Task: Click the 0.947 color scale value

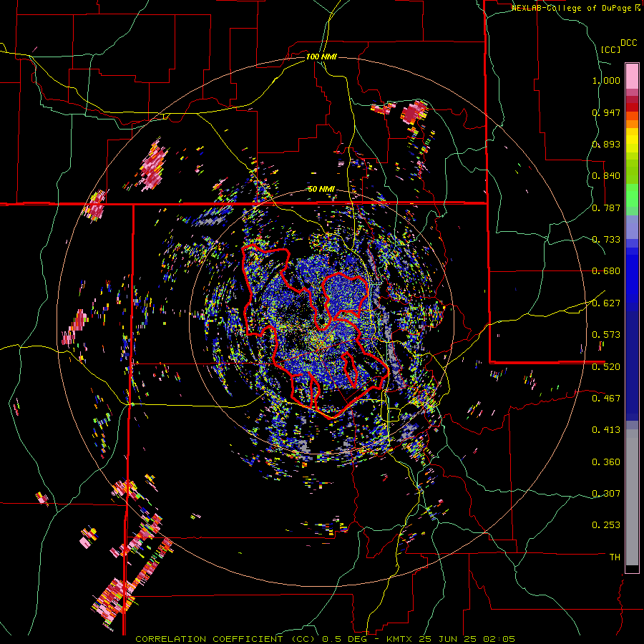Action: [x=606, y=112]
